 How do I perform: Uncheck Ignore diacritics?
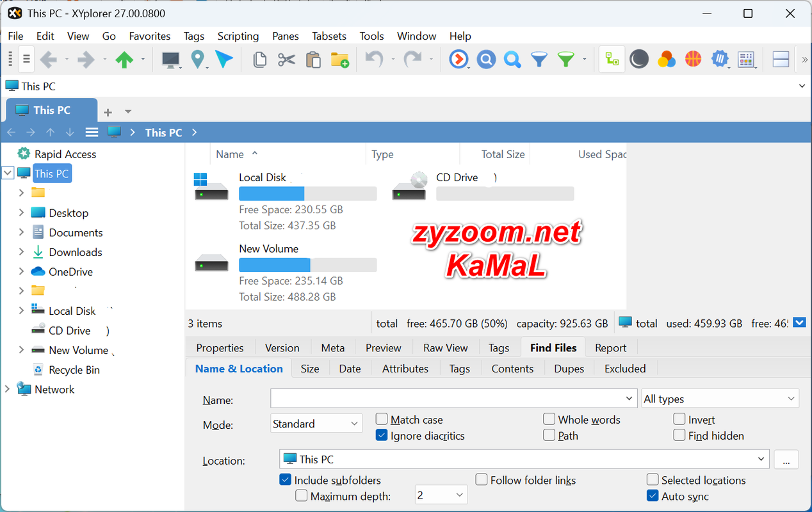pyautogui.click(x=382, y=435)
